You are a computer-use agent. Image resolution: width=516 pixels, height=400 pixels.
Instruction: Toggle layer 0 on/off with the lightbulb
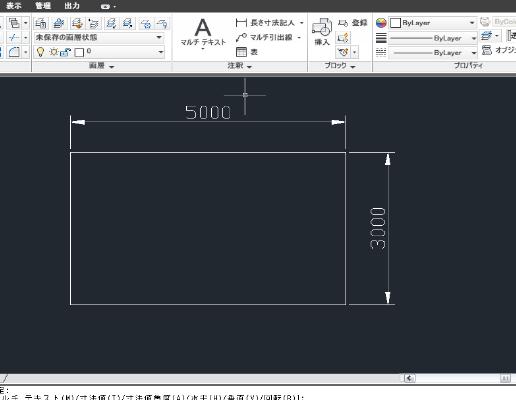click(40, 52)
